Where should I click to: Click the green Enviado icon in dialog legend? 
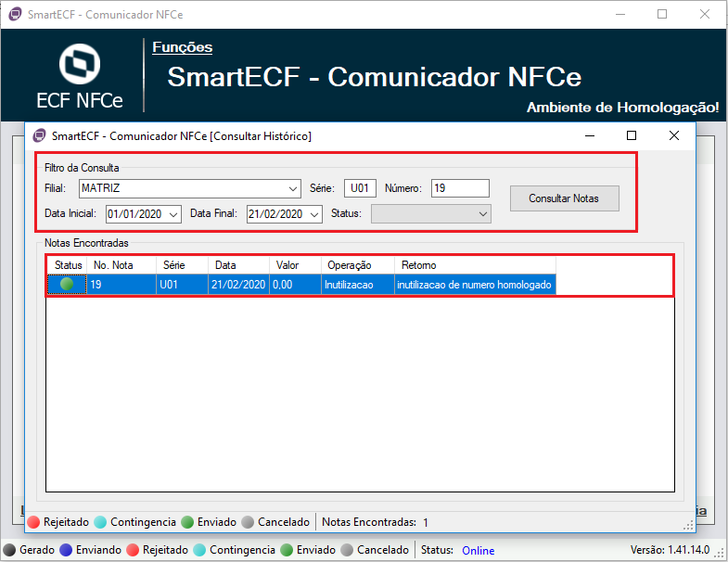187,522
